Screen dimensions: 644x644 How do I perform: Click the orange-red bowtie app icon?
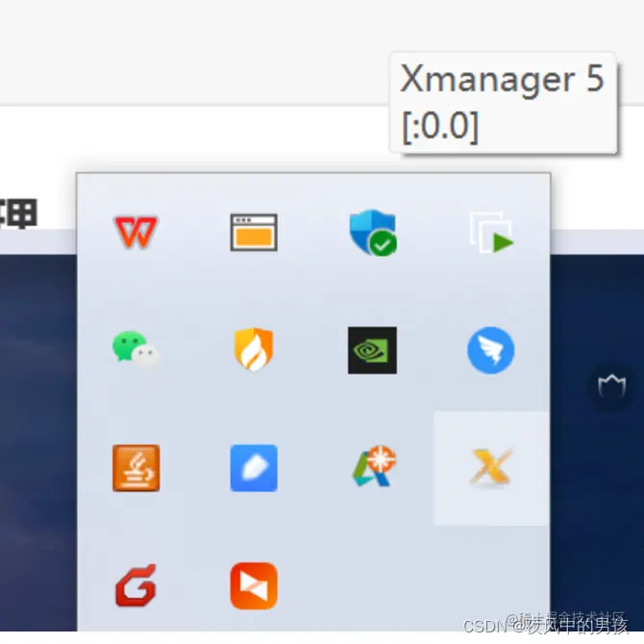(254, 586)
